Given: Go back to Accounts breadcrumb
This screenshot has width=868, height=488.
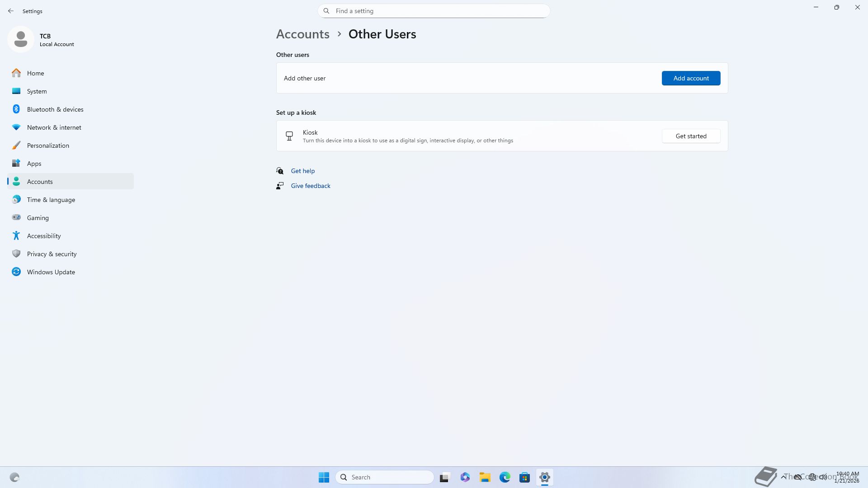Looking at the screenshot, I should [x=302, y=34].
